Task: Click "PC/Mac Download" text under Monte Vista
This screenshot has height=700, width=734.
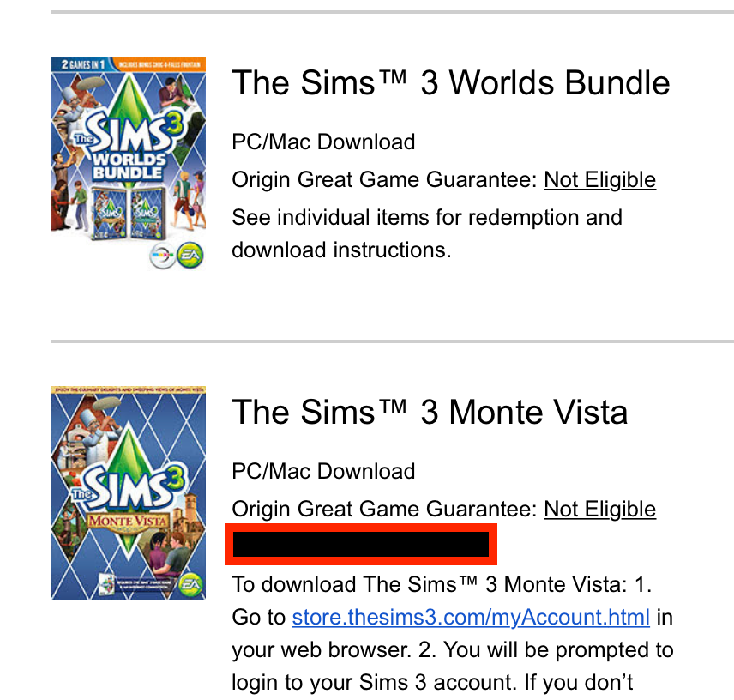Action: (323, 472)
